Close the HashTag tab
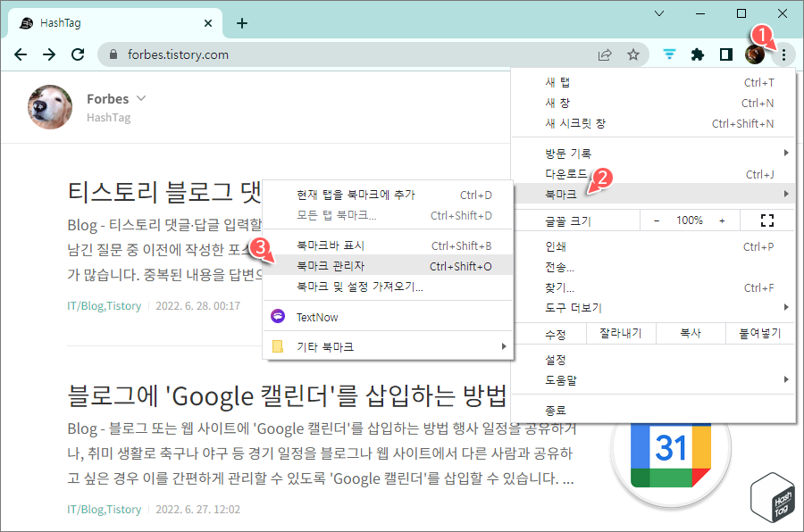 207,23
